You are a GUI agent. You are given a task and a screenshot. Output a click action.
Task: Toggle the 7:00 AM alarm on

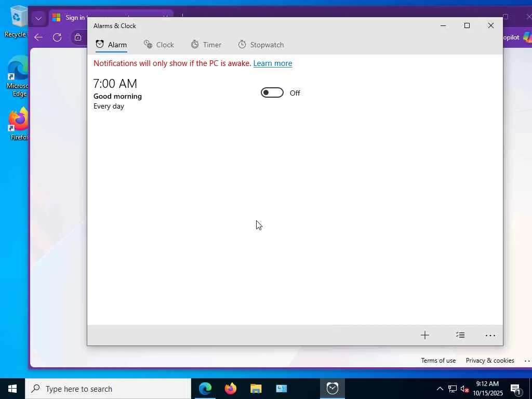[272, 92]
